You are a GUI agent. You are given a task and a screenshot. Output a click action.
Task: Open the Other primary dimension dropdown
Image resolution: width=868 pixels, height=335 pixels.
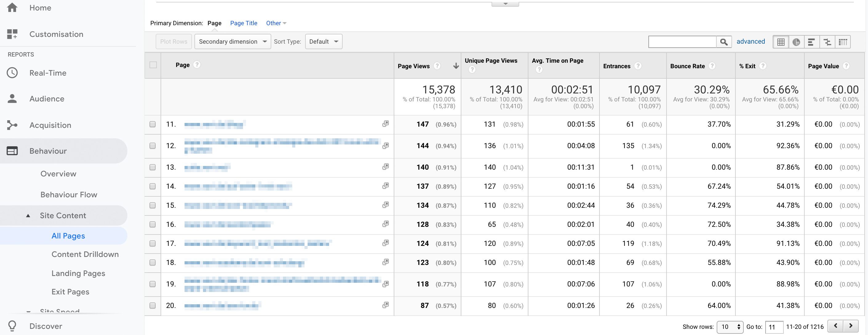click(x=276, y=23)
